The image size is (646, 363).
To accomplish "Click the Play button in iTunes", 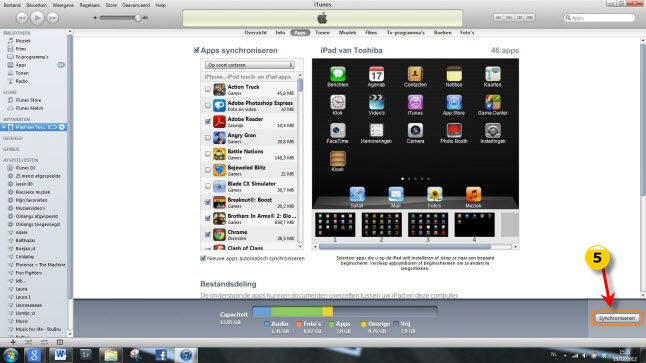I will [x=37, y=18].
